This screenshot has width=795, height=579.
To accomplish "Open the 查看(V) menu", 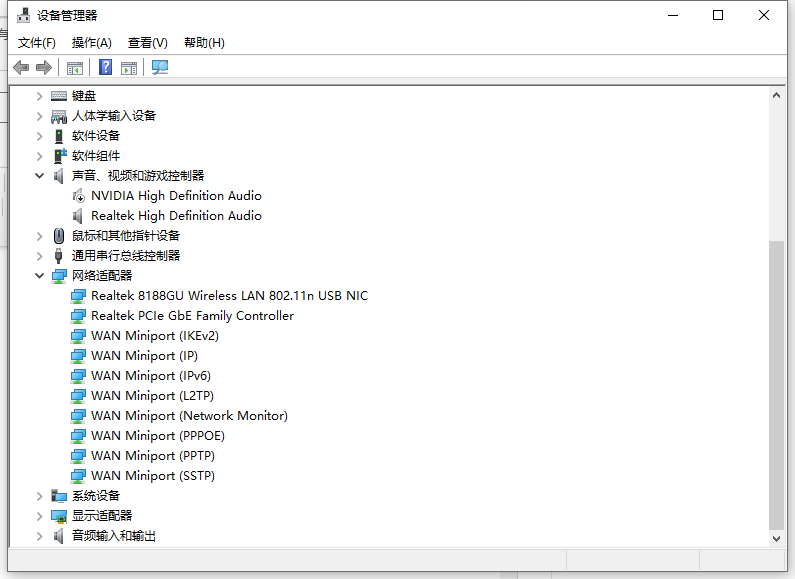I will coord(147,42).
